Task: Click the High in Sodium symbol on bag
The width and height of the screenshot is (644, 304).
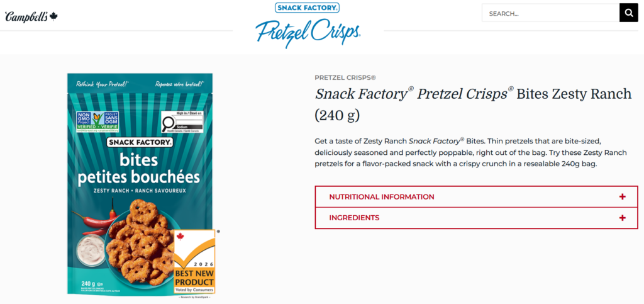Action: [185, 121]
